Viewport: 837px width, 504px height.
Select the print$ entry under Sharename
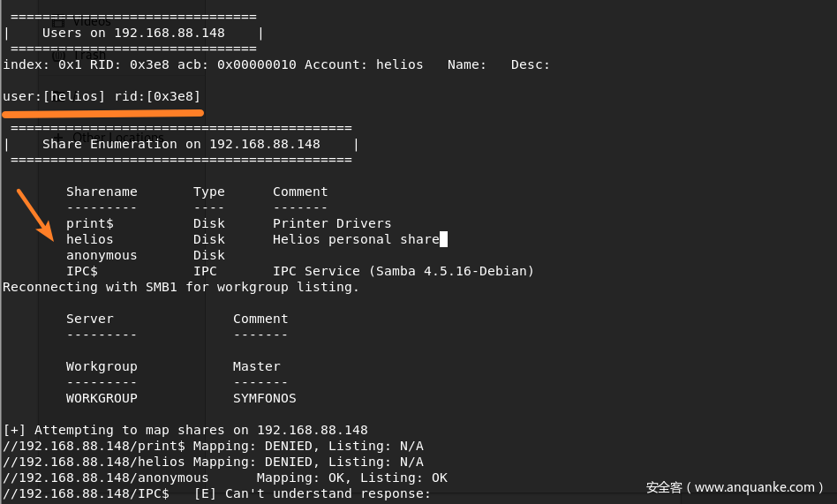(90, 223)
